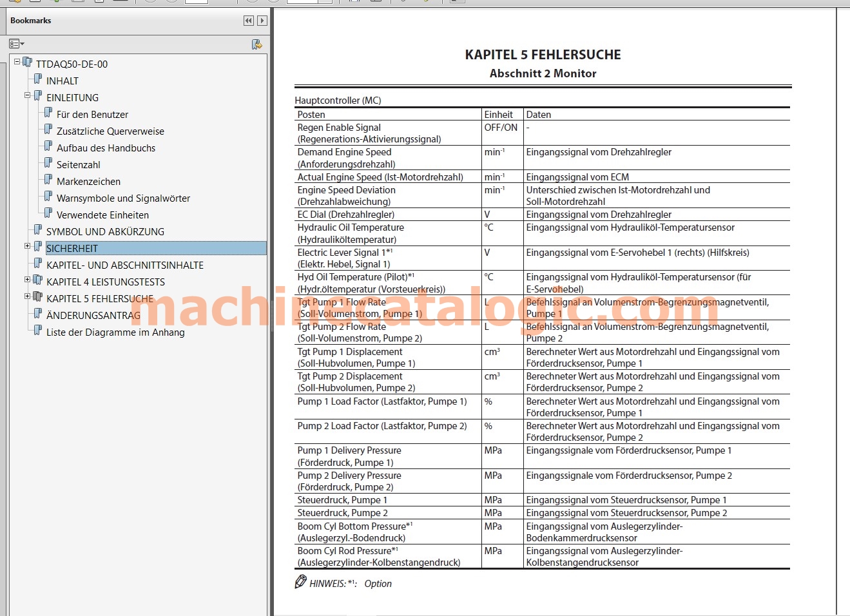Click the Tgt Pump 1 Displacement cell
The height and width of the screenshot is (616, 850).
click(x=388, y=358)
